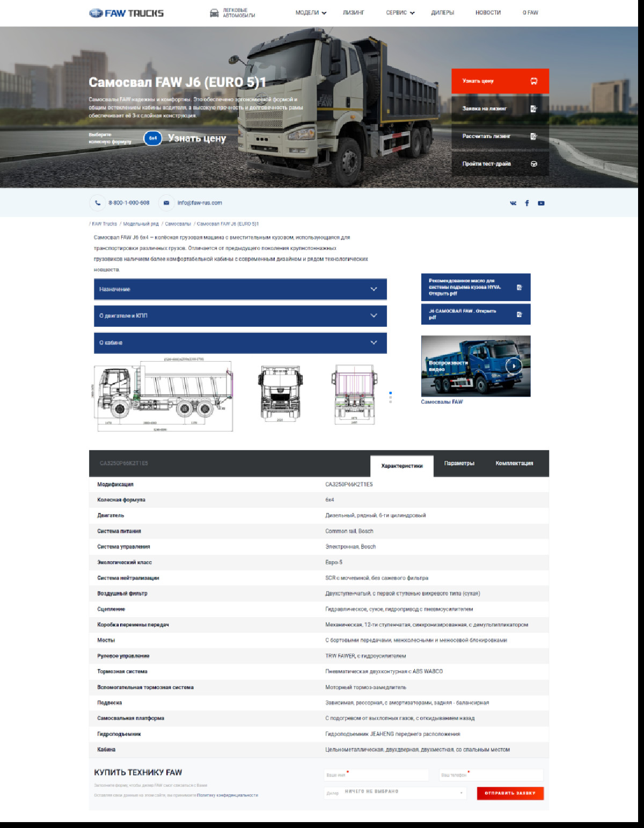Image resolution: width=644 pixels, height=828 pixels.
Task: Open the FAW Trucks breadcrumb link
Action: (105, 224)
